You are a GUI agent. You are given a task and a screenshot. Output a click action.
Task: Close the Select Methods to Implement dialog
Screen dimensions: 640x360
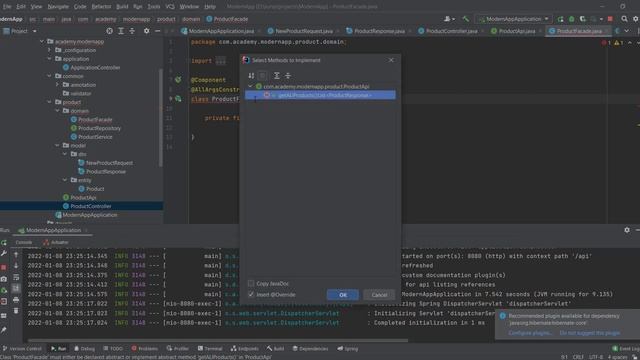click(391, 60)
